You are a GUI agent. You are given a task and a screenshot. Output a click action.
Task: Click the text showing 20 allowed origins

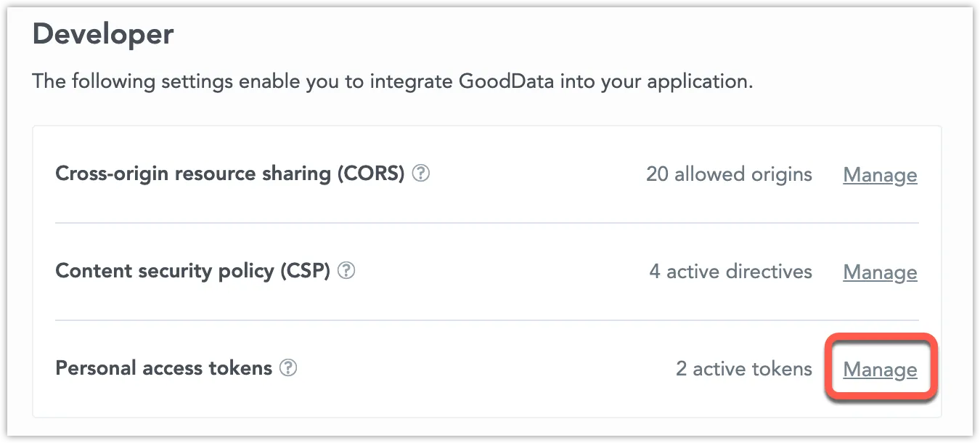729,174
